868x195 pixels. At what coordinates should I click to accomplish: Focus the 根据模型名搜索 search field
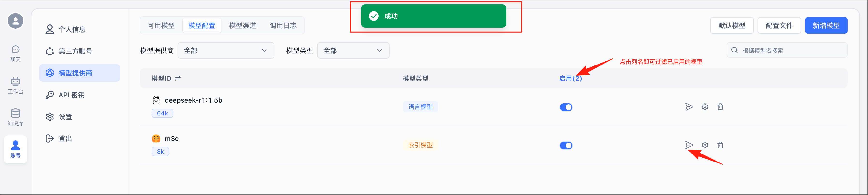791,51
